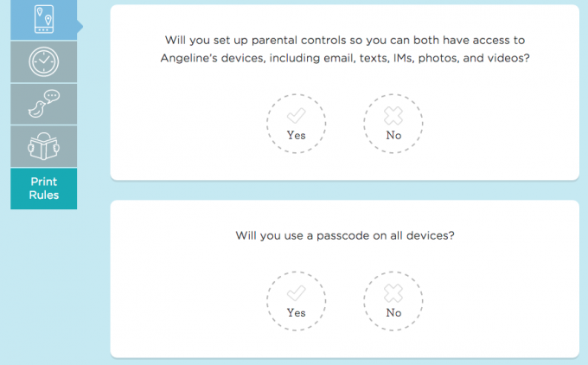This screenshot has height=365, width=588.
Task: Open the reading book section
Action: point(44,146)
